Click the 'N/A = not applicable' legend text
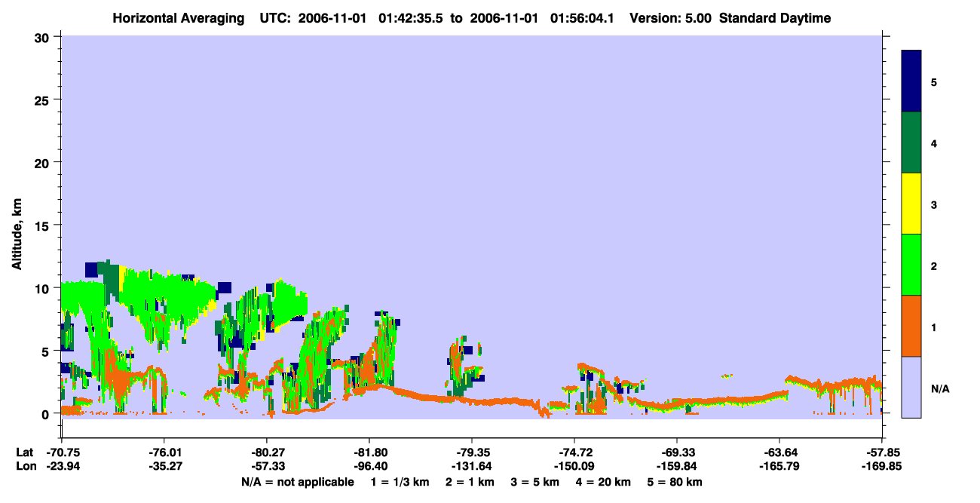980x503 pixels. (x=297, y=482)
